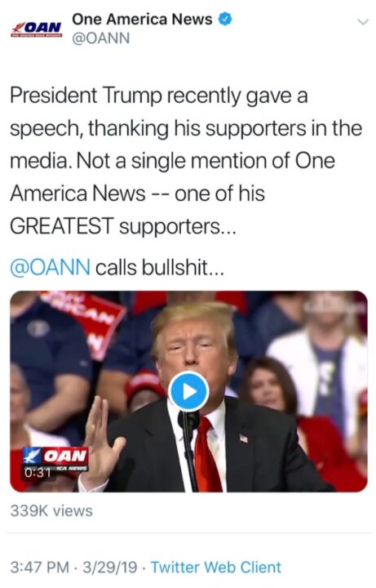Click the 3/29/19 tweet date
Screen dimensions: 376x588
[x=110, y=567]
